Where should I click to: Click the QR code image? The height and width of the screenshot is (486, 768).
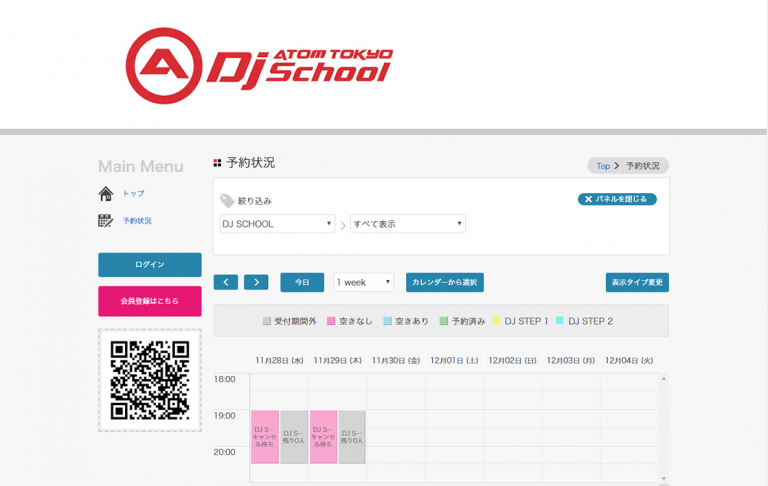pyautogui.click(x=150, y=380)
